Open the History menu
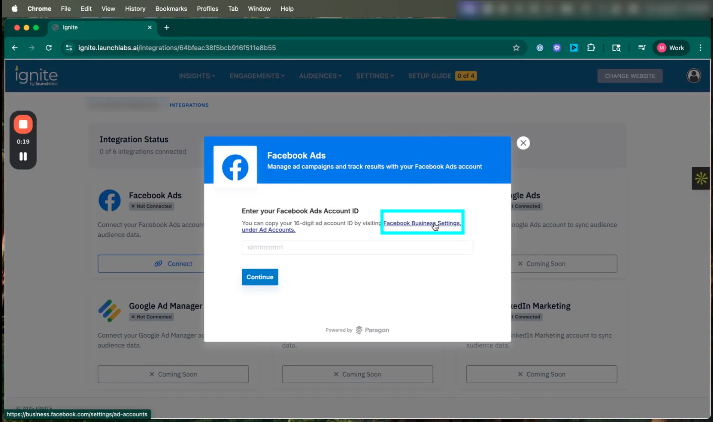 tap(135, 9)
